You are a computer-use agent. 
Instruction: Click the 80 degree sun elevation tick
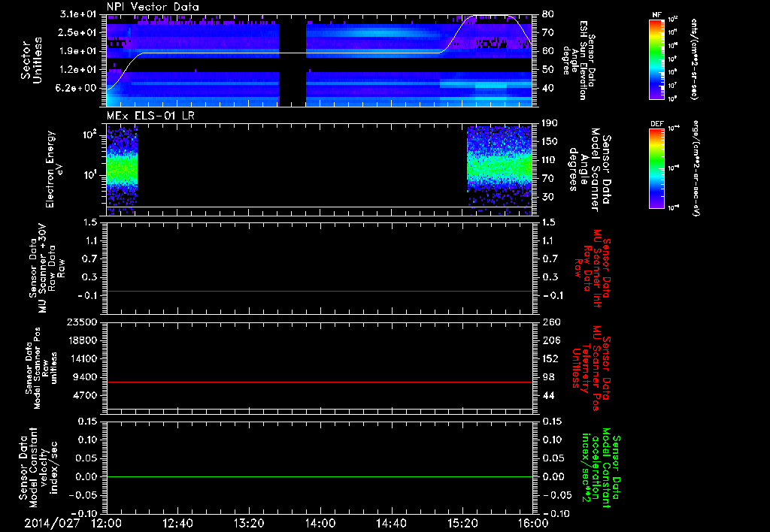coord(547,14)
